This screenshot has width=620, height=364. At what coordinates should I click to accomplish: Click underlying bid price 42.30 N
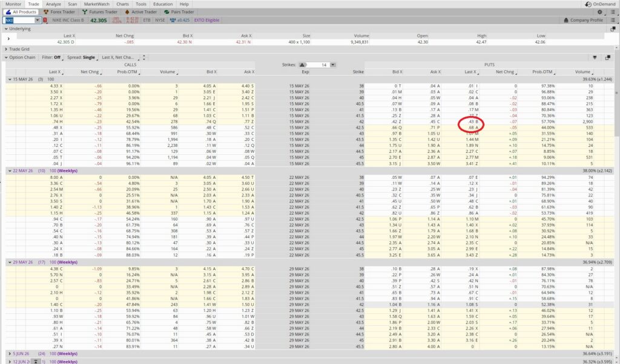184,42
